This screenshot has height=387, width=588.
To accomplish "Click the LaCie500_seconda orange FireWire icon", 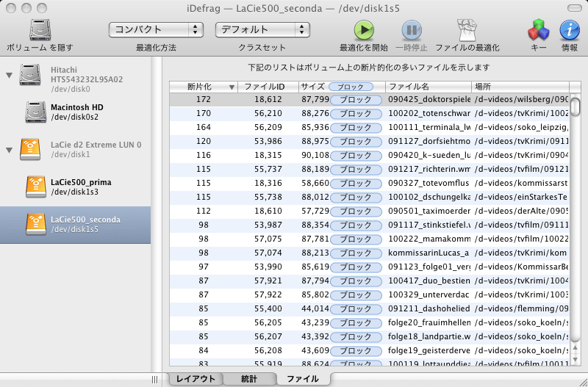I will 36,225.
